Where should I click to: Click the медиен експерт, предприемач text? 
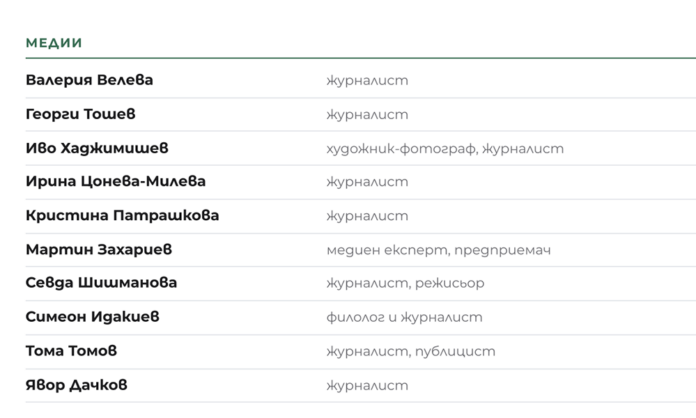[439, 250]
